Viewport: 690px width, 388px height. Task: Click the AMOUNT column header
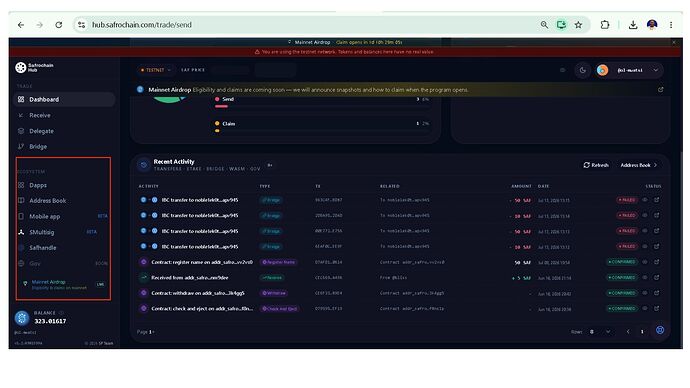[521, 186]
